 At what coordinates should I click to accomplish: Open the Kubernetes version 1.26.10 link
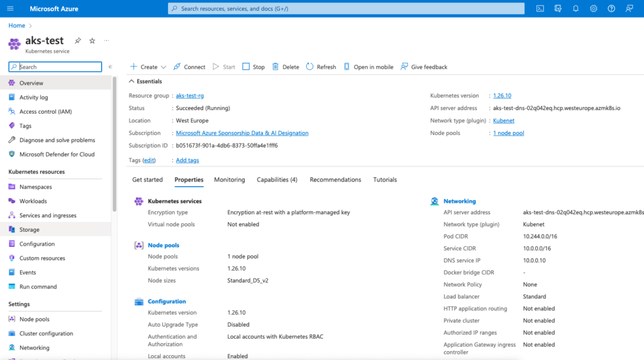click(502, 95)
